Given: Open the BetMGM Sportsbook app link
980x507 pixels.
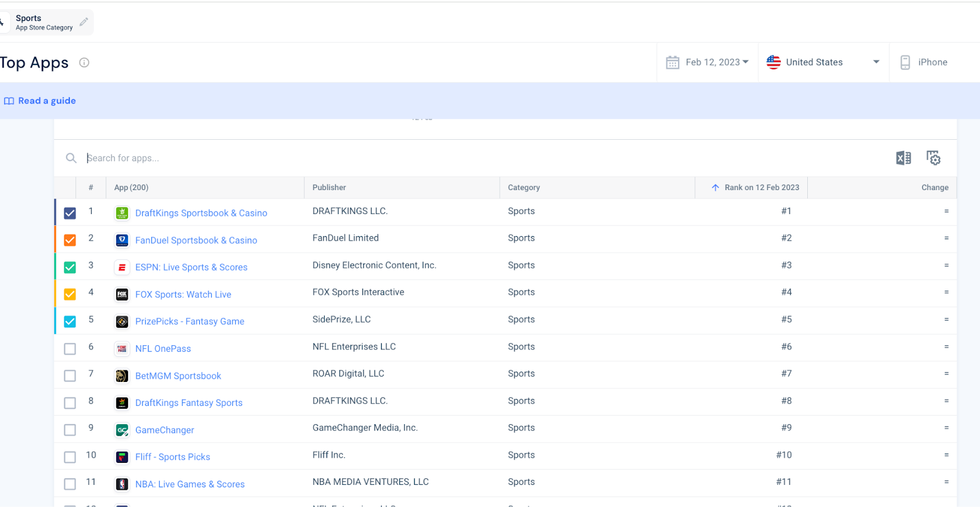Looking at the screenshot, I should [178, 376].
